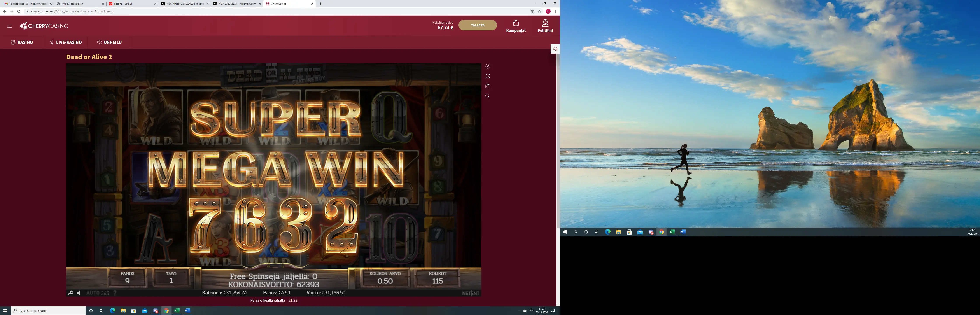Image resolution: width=980 pixels, height=315 pixels.
Task: Open the support headset chat widget
Action: point(555,49)
